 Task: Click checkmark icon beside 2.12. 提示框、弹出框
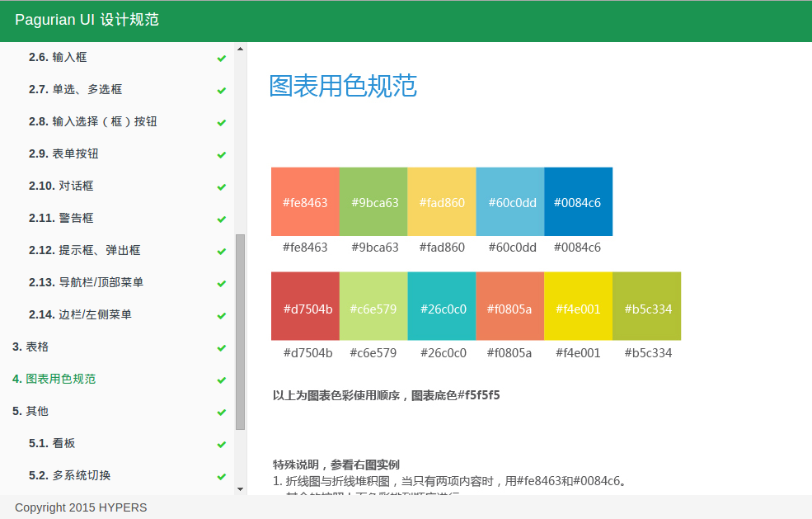pyautogui.click(x=222, y=251)
